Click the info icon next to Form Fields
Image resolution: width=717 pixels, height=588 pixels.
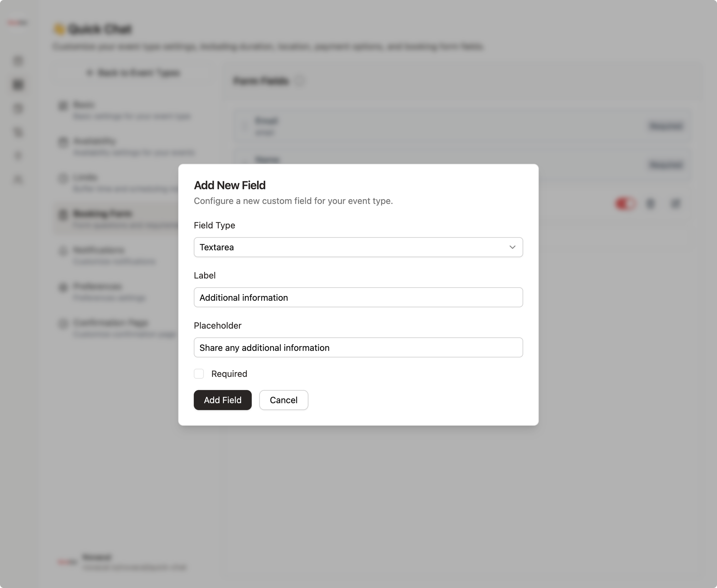tap(300, 81)
